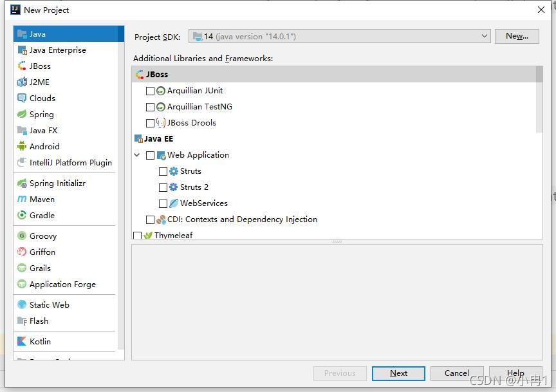Collapse the Web Application tree node
This screenshot has height=392, width=556.
[x=136, y=155]
